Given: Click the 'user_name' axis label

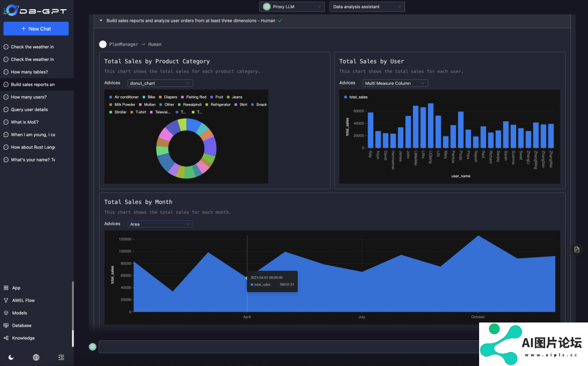Looking at the screenshot, I should [x=461, y=176].
